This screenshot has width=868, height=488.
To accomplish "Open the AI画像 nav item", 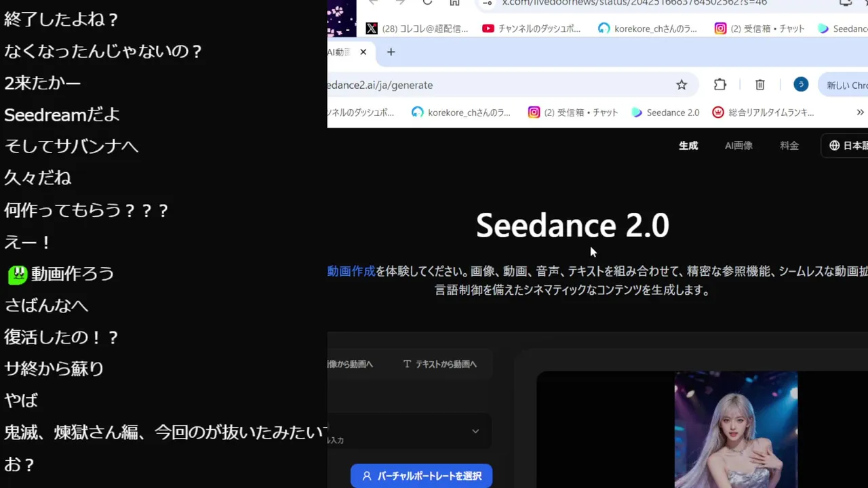I will click(738, 146).
